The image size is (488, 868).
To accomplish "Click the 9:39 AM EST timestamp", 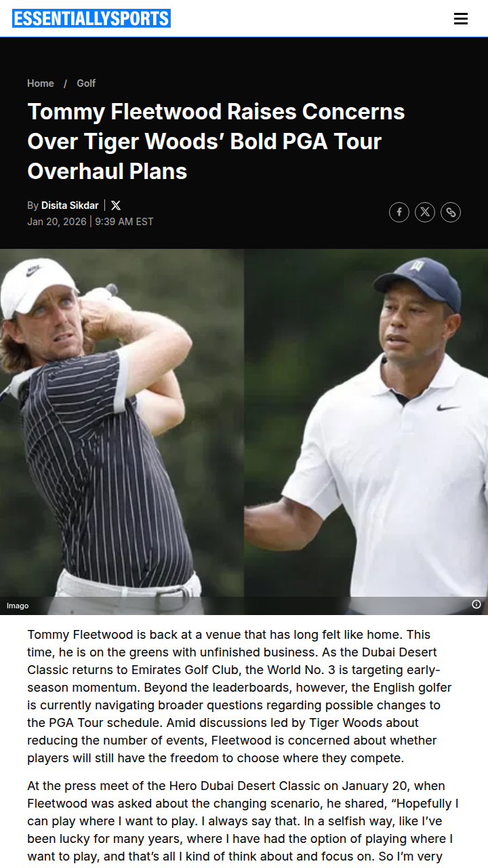I will [x=124, y=222].
